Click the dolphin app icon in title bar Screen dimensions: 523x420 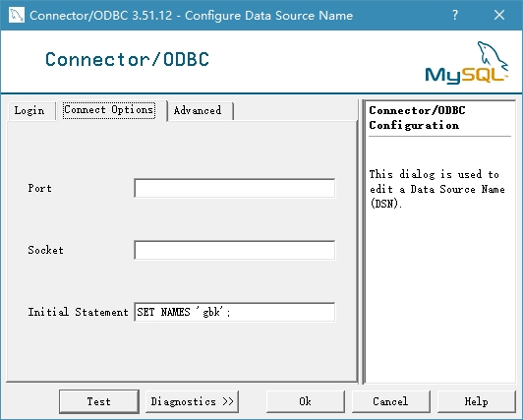(17, 16)
